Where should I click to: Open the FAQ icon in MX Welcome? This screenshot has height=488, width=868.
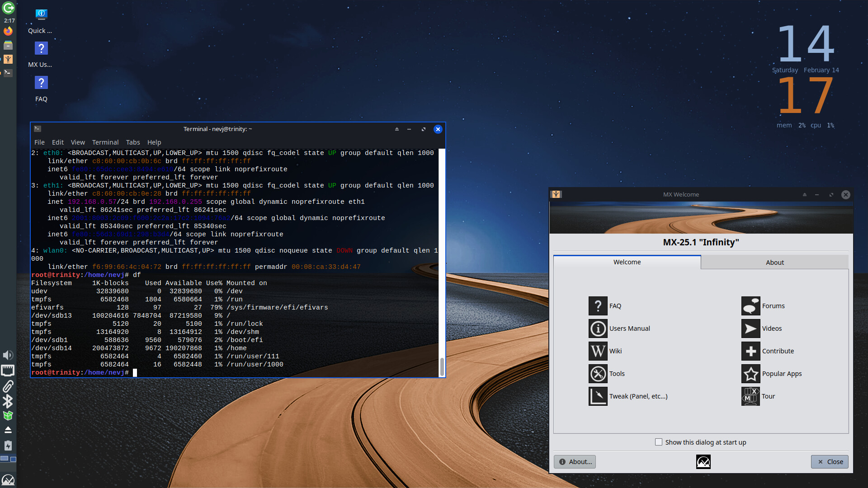point(598,306)
